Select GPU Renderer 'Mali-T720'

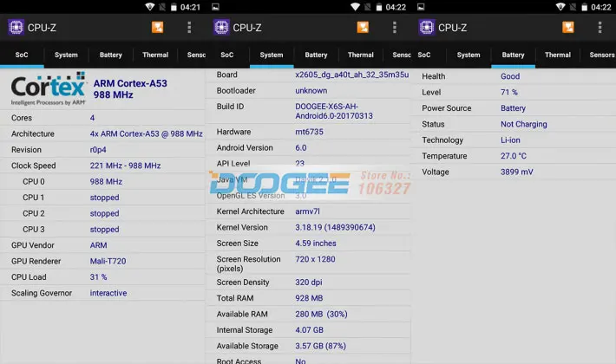pos(108,261)
